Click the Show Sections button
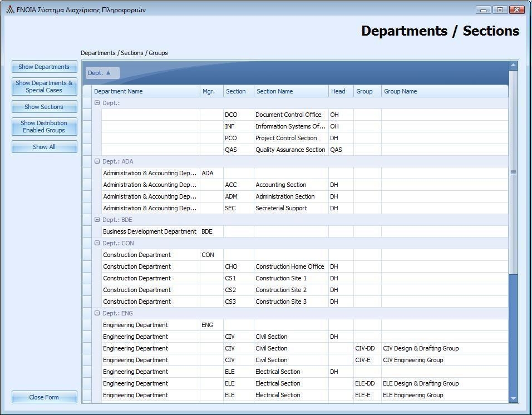 pyautogui.click(x=44, y=107)
